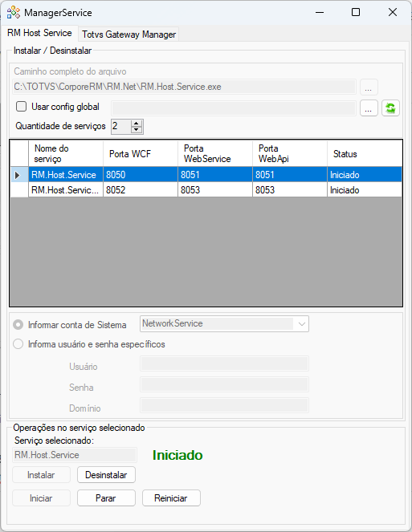Image resolution: width=412 pixels, height=532 pixels.
Task: Click the green Iniciado status label
Action: pos(177,455)
